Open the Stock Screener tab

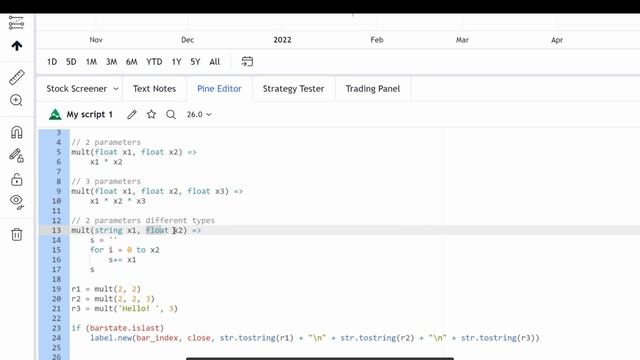coord(76,89)
